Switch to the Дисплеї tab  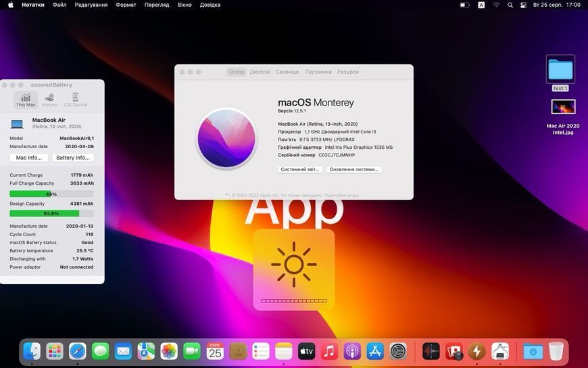pos(260,72)
